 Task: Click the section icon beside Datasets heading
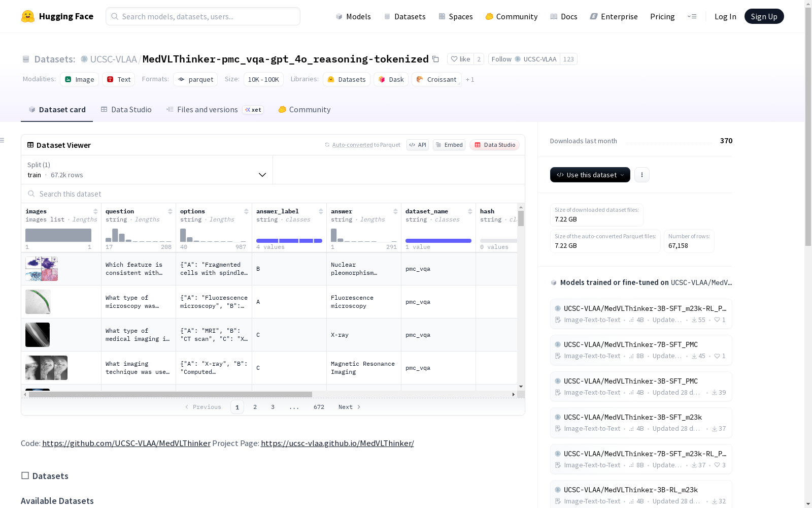point(25,475)
